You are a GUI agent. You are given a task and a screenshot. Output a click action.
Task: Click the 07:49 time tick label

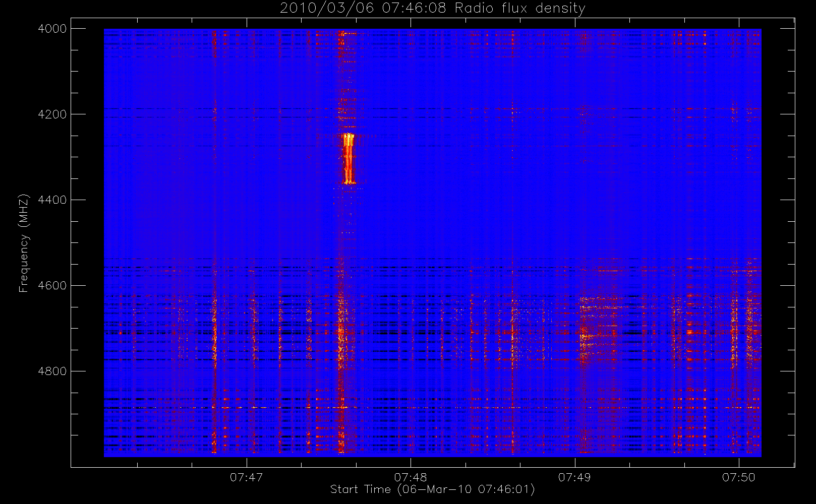(574, 477)
